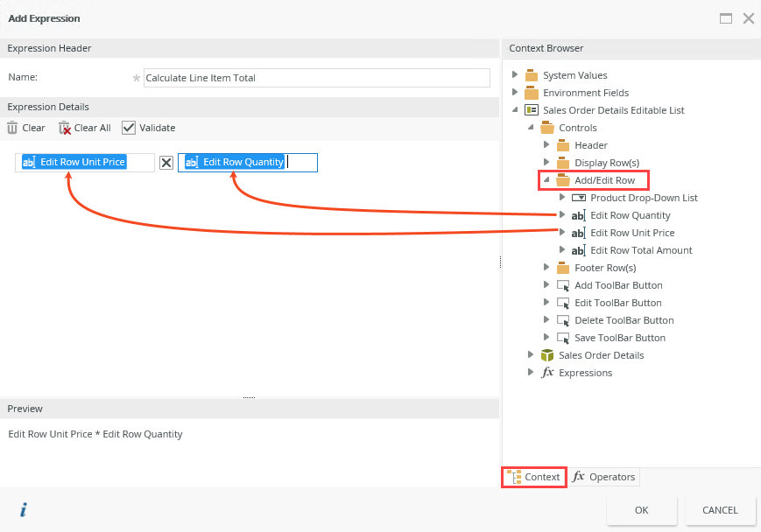The image size is (761, 532).
Task: Select the Save ToolBar Button item
Action: [619, 338]
